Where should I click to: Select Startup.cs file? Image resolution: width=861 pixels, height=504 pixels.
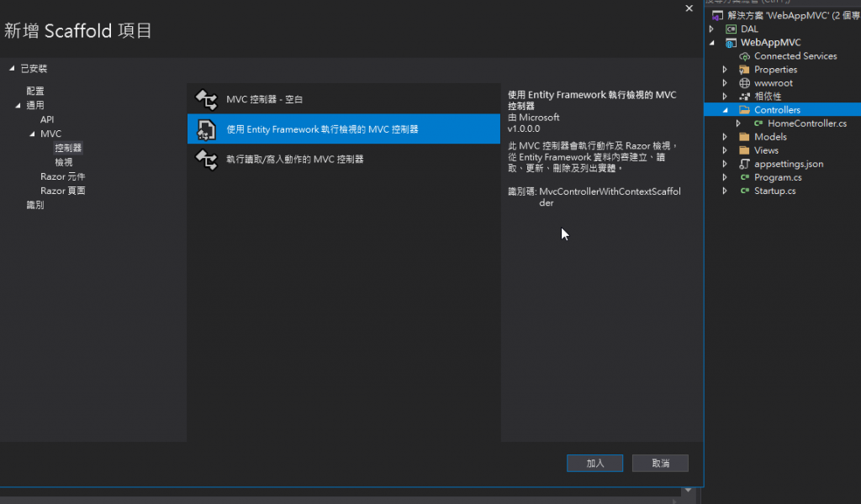(x=774, y=191)
